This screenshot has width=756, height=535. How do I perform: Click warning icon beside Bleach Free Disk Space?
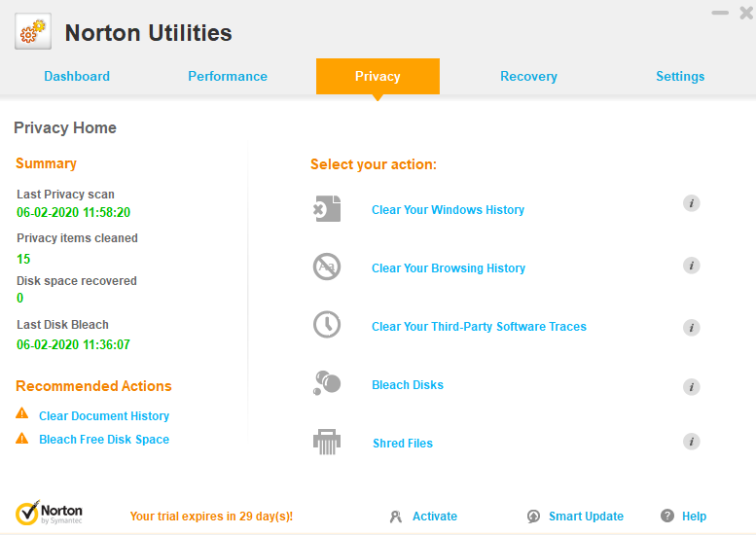(22, 438)
